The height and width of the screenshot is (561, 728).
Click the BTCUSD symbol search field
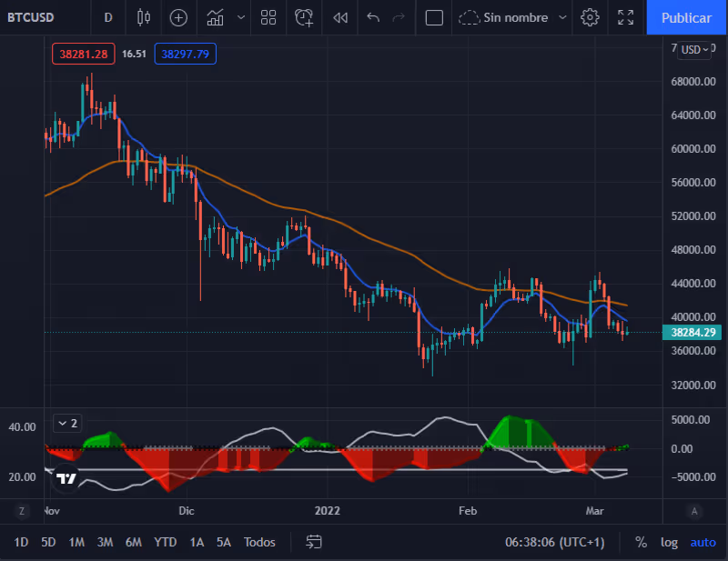pos(31,17)
